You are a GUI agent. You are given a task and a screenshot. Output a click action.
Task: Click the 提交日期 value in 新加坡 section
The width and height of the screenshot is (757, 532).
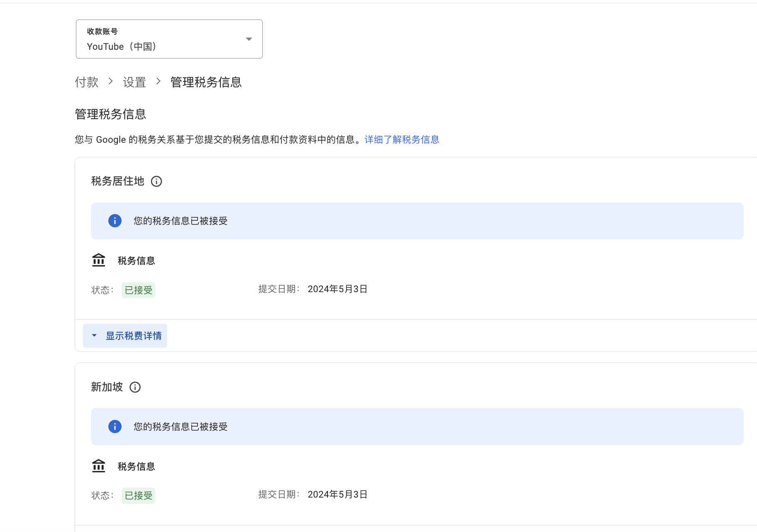click(337, 495)
